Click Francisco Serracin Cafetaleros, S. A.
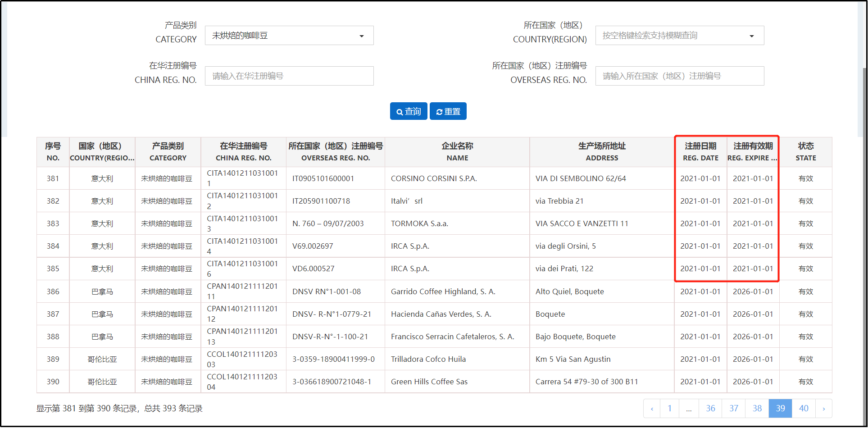868x428 pixels. 453,337
